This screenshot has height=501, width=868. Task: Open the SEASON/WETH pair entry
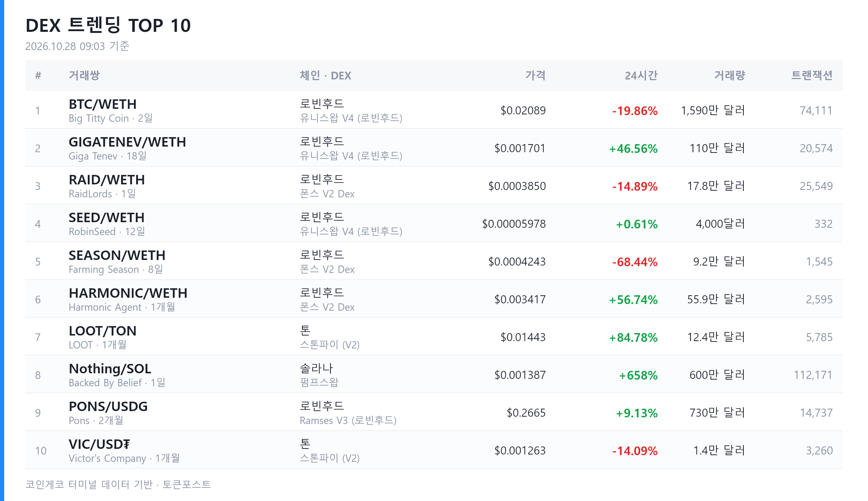click(x=117, y=255)
